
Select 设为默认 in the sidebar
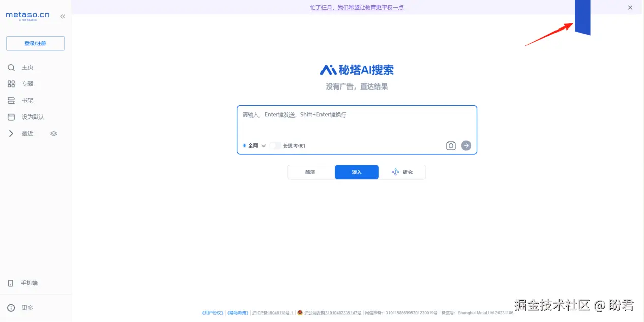[33, 117]
